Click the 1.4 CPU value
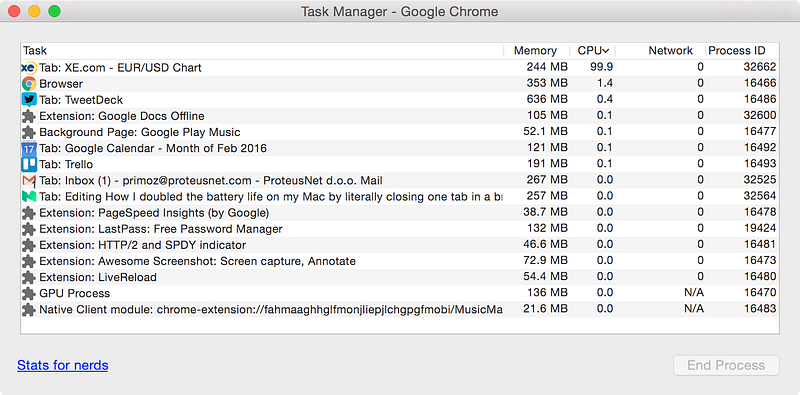The image size is (800, 395). 605,83
